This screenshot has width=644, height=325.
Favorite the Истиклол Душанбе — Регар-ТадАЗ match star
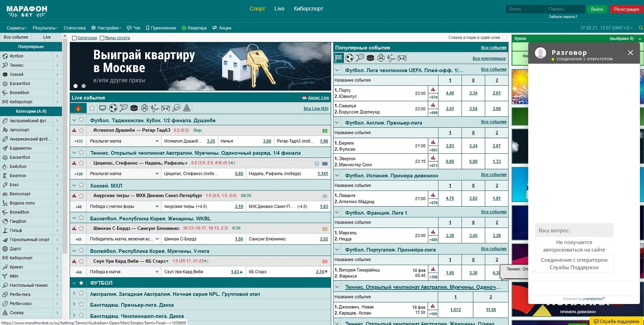click(81, 130)
